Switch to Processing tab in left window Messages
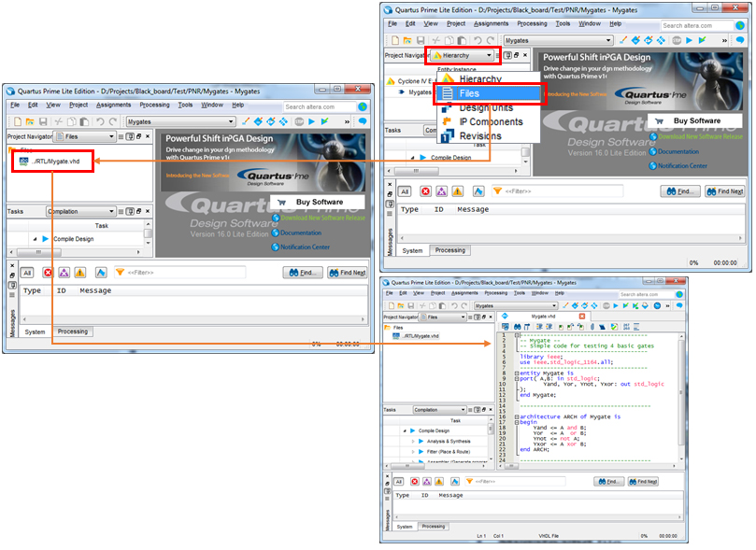This screenshot has width=756, height=550. click(x=73, y=331)
